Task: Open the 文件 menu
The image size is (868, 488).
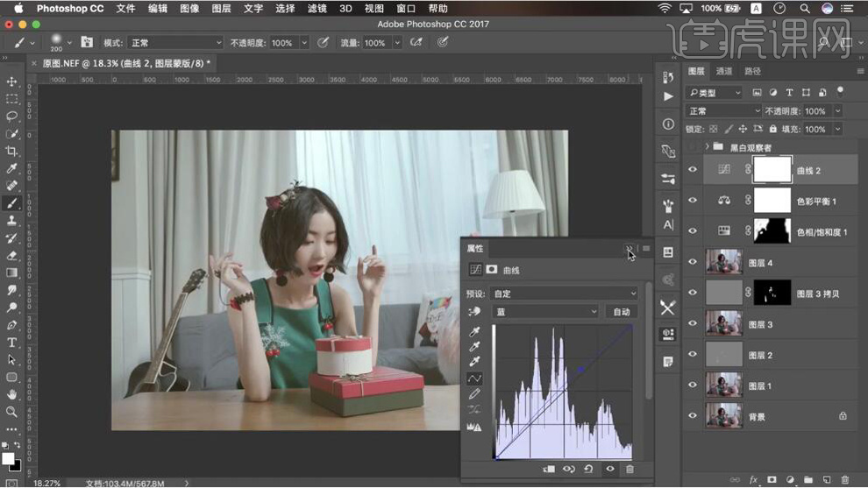Action: point(125,8)
